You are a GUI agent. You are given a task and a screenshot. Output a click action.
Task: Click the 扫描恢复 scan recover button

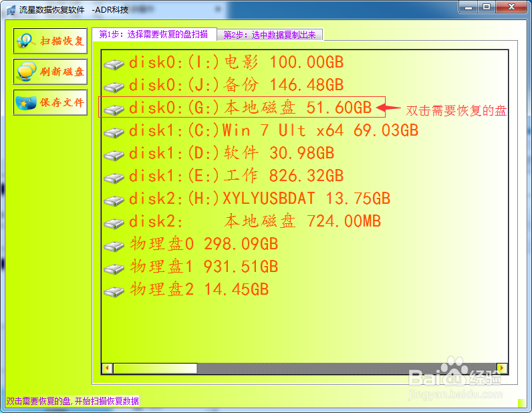click(x=50, y=41)
